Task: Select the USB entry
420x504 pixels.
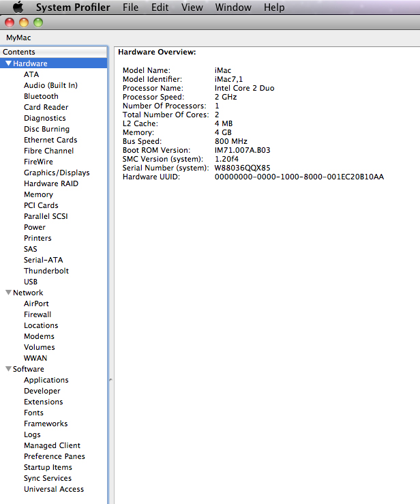Action: 31,282
